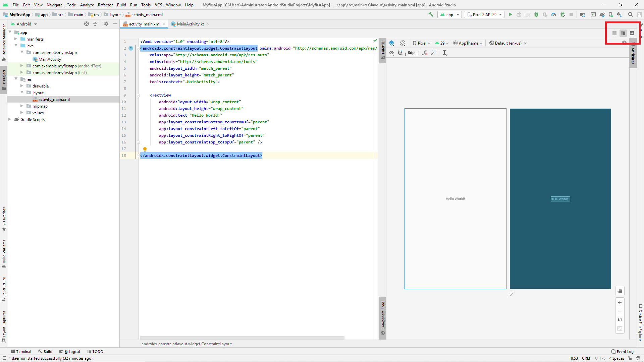The width and height of the screenshot is (644, 362).
Task: Toggle the design View Options eye icon
Action: click(x=391, y=53)
